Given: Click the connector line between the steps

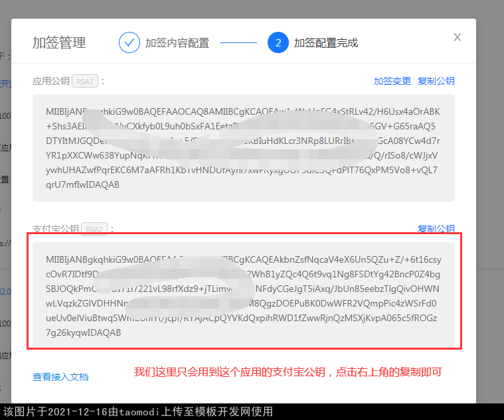Looking at the screenshot, I should pos(238,43).
